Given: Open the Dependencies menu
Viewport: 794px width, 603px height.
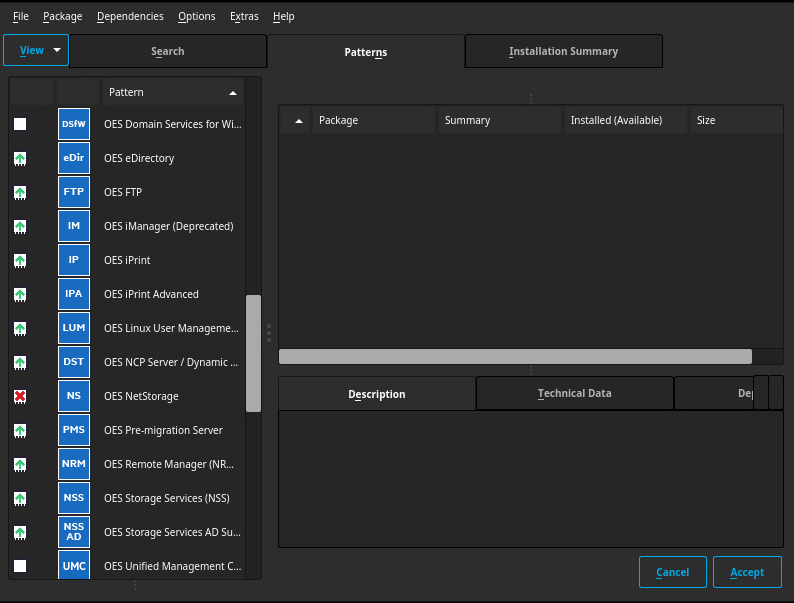Looking at the screenshot, I should [131, 16].
